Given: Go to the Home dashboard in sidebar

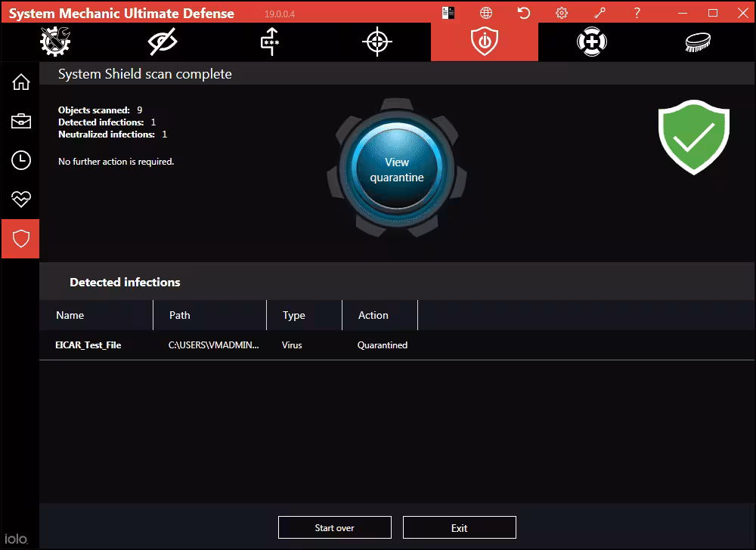Looking at the screenshot, I should (20, 82).
